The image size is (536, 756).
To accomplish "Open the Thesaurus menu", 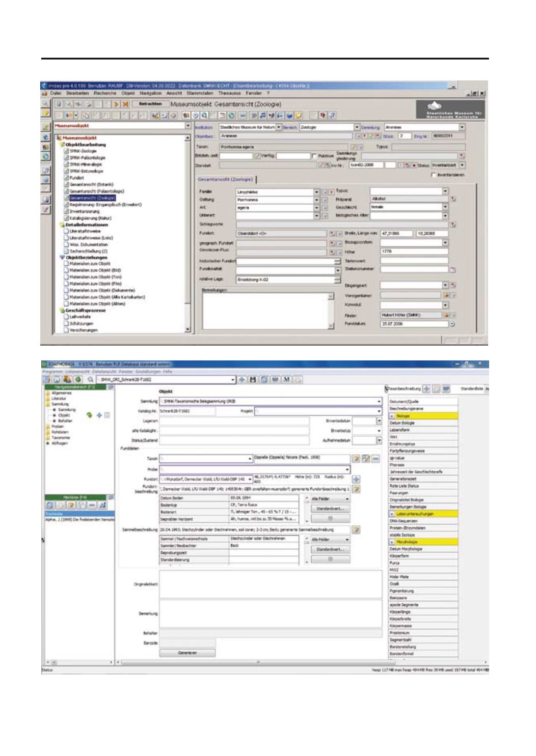I will (229, 93).
